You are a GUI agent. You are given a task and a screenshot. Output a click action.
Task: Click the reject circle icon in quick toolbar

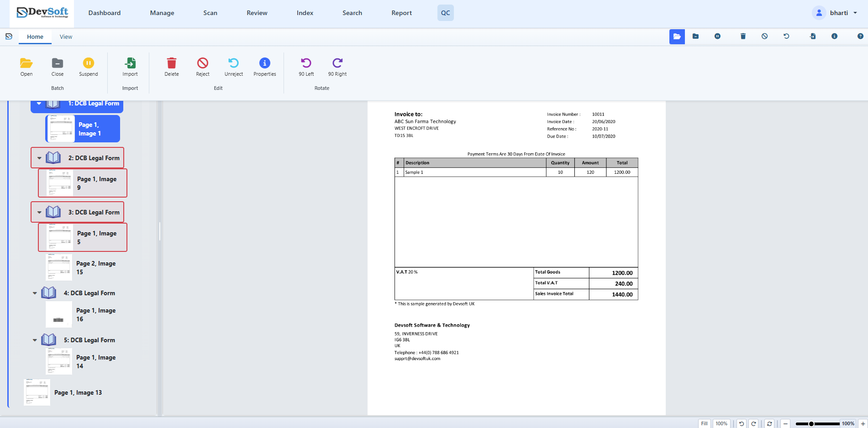pyautogui.click(x=764, y=37)
